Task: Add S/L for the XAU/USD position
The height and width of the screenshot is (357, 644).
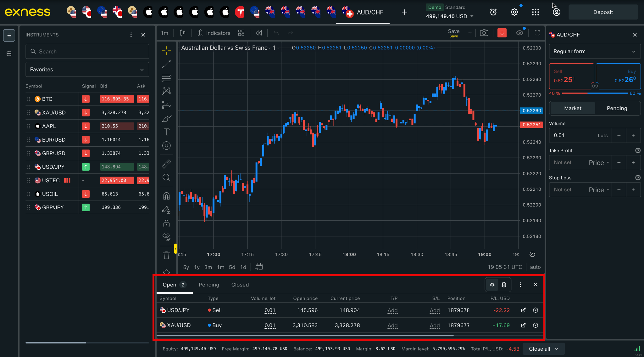Action: pos(435,326)
